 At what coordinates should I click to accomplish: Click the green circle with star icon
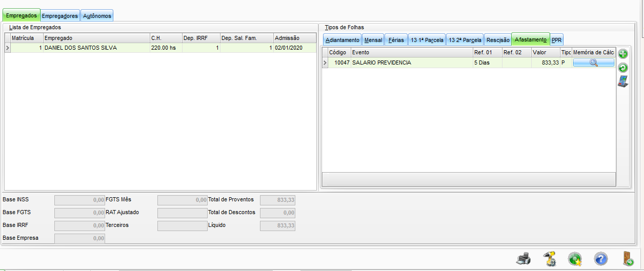[x=575, y=259]
